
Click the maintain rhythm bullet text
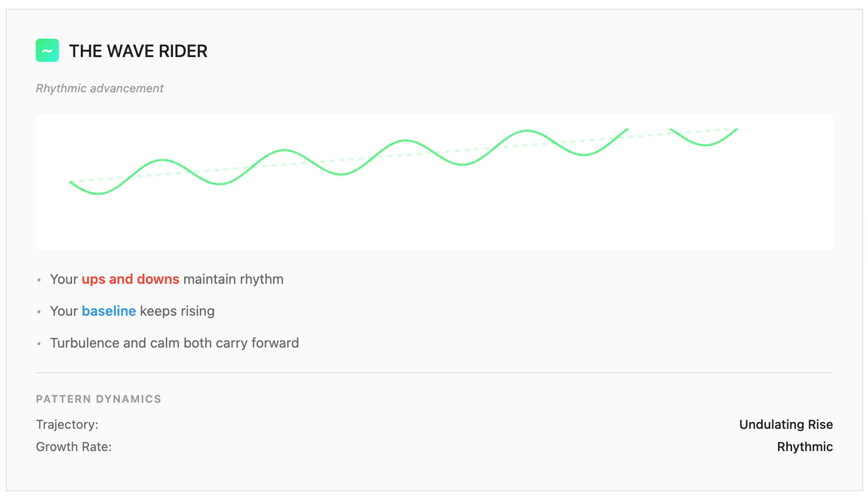coord(233,279)
